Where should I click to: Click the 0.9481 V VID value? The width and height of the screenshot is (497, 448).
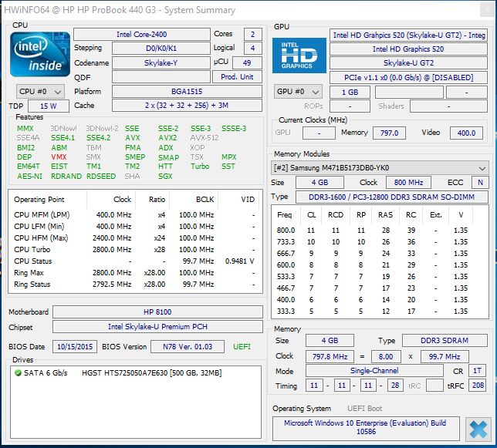pos(239,261)
